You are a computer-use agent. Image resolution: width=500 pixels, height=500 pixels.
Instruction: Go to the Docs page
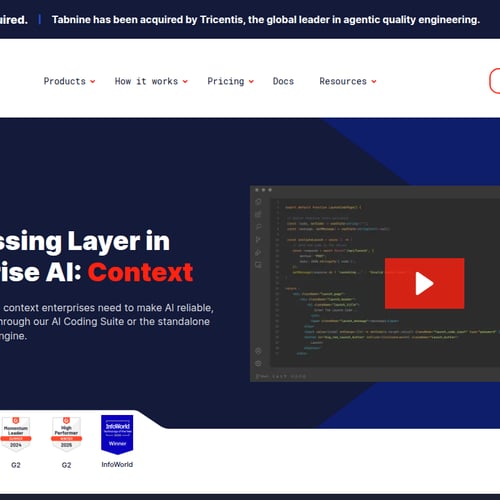283,81
